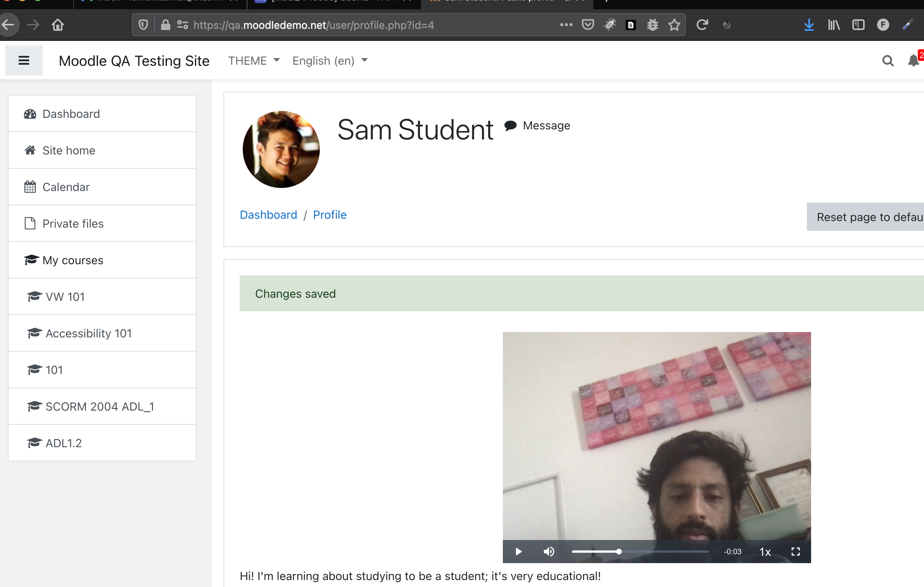Click the pen/eyedropper extension icon
This screenshot has height=587, width=924.
(x=907, y=25)
